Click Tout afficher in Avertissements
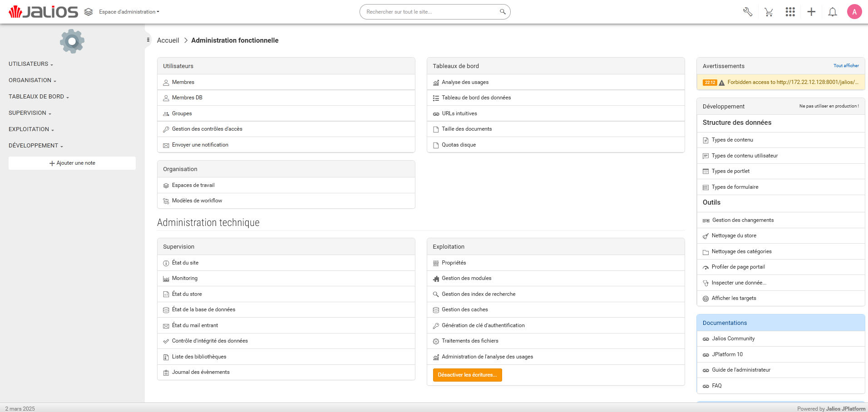 click(x=846, y=66)
